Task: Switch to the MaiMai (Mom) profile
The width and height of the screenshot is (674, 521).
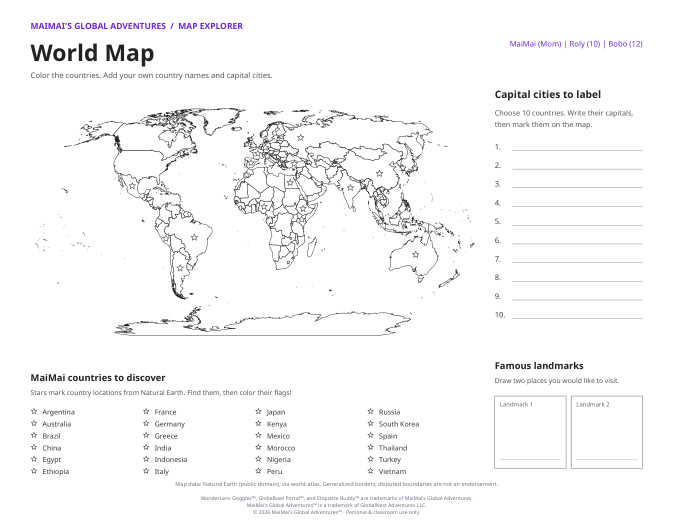Action: point(535,44)
